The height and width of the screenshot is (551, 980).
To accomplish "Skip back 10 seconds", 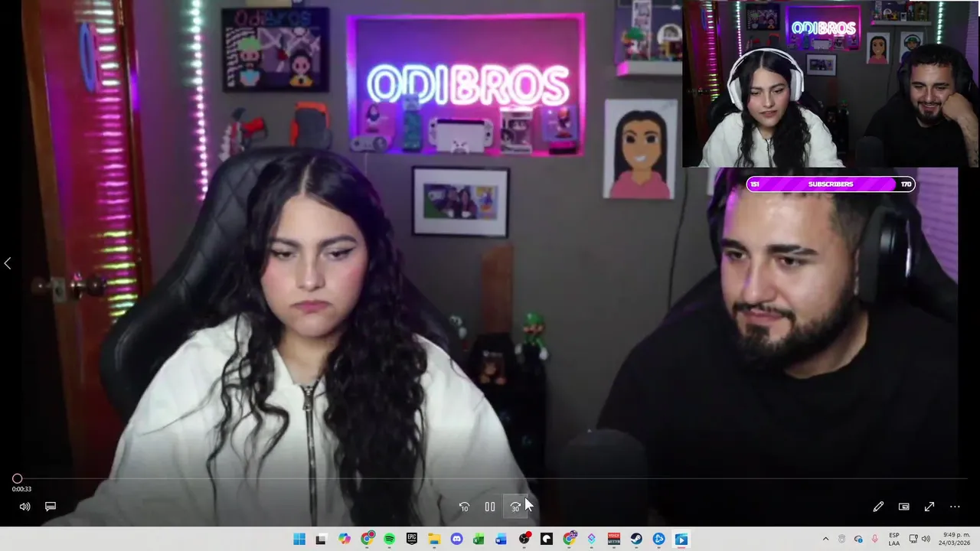I will 464,507.
